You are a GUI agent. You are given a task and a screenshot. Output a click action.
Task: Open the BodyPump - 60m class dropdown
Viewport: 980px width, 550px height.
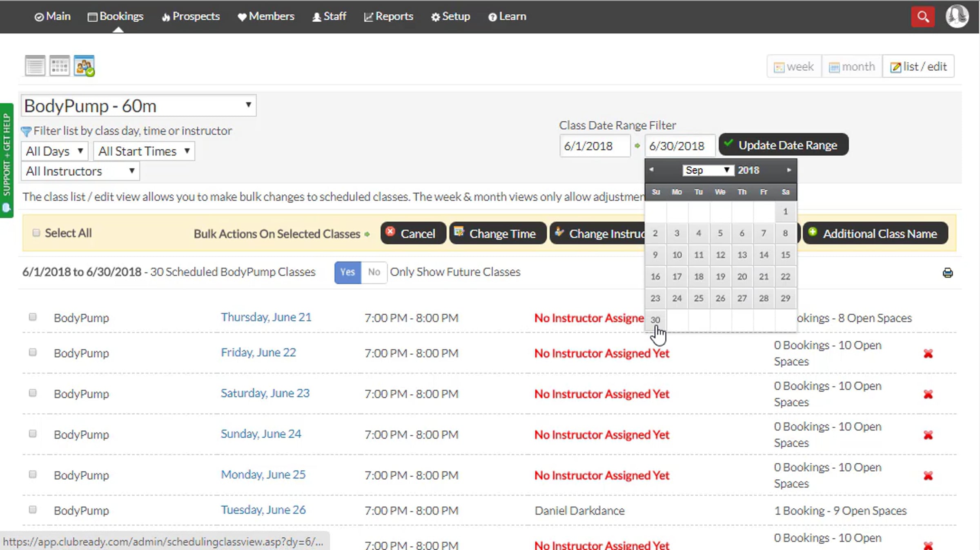138,106
